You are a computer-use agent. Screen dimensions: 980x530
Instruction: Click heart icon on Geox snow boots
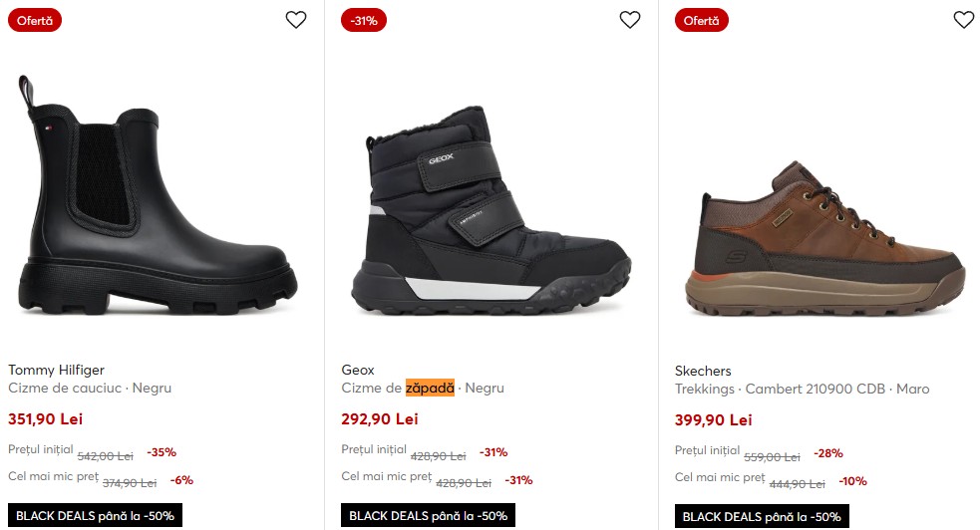point(630,20)
